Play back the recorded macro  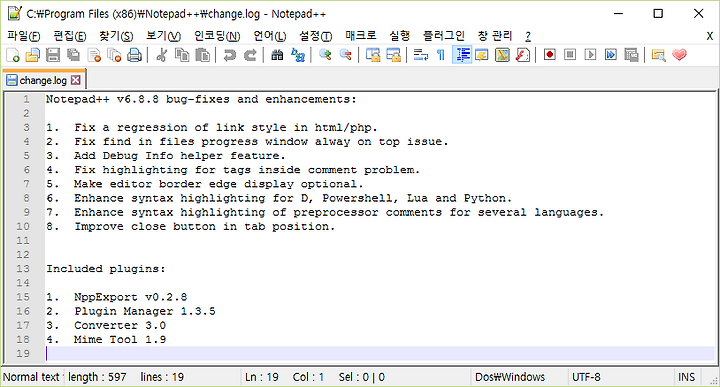[591, 55]
